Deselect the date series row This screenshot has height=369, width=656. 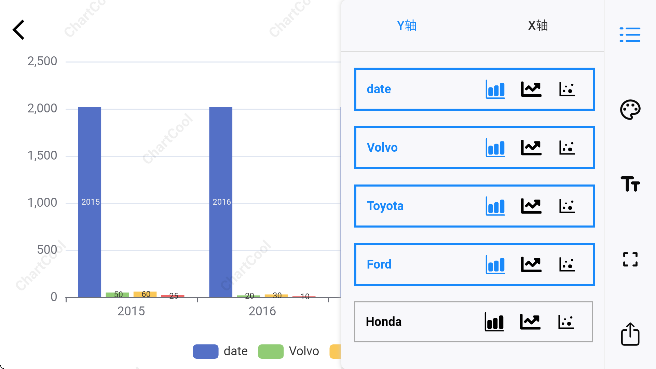click(474, 89)
